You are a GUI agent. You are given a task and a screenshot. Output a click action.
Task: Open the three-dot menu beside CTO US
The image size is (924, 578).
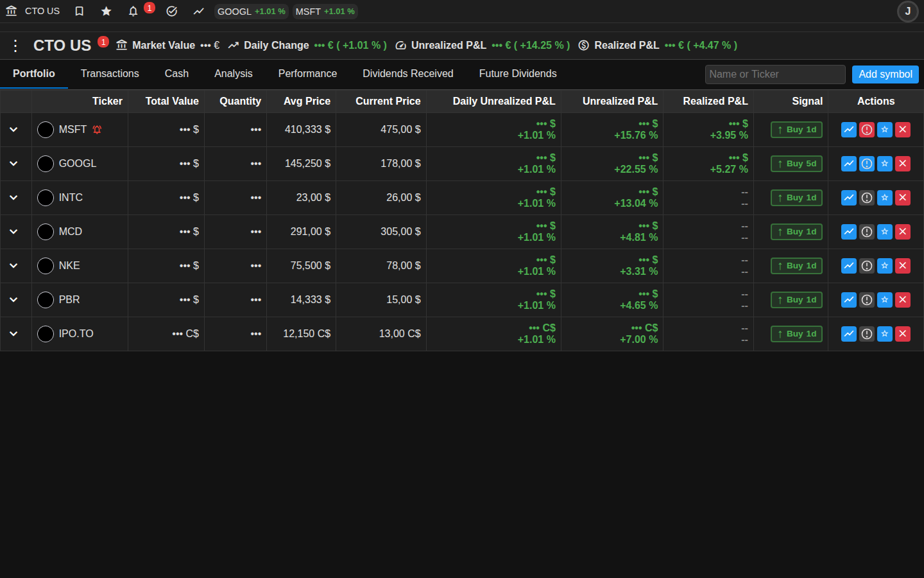point(15,46)
